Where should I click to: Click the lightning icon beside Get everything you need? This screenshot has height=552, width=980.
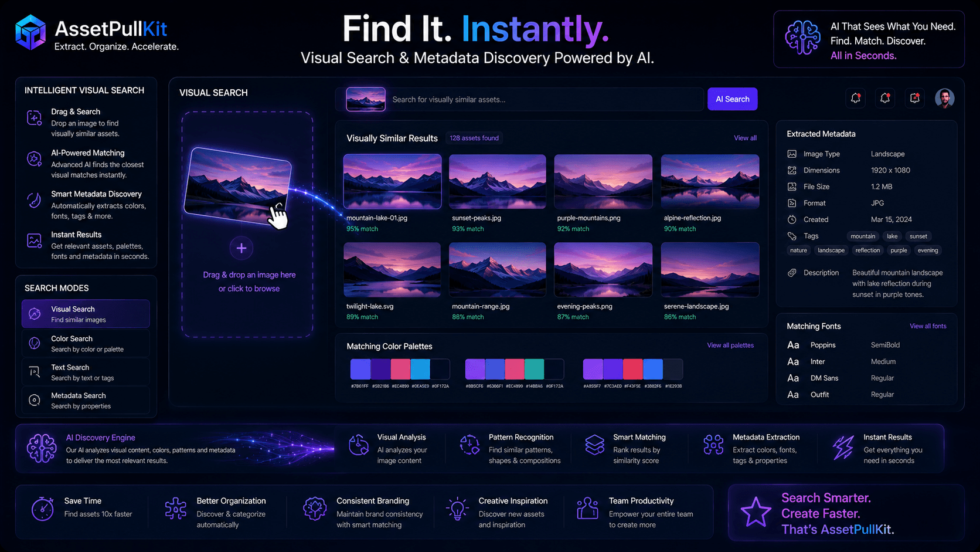click(843, 448)
